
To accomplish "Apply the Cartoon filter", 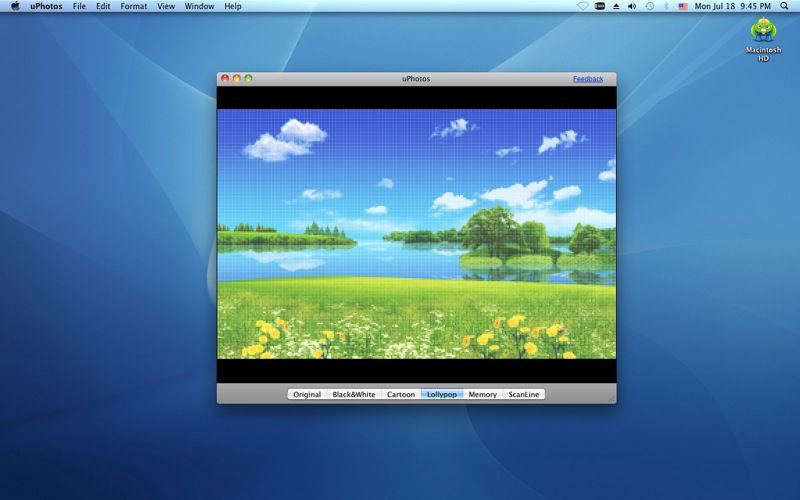I will [x=401, y=394].
